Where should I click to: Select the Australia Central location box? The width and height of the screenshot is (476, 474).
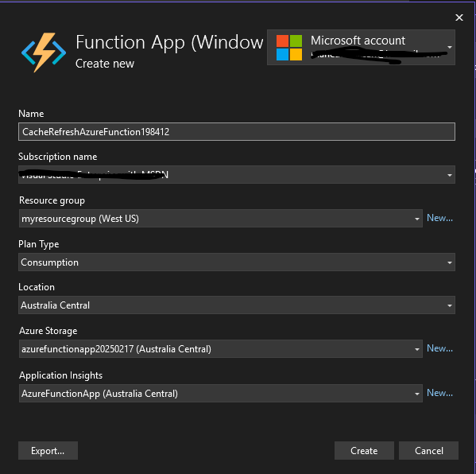pos(237,305)
